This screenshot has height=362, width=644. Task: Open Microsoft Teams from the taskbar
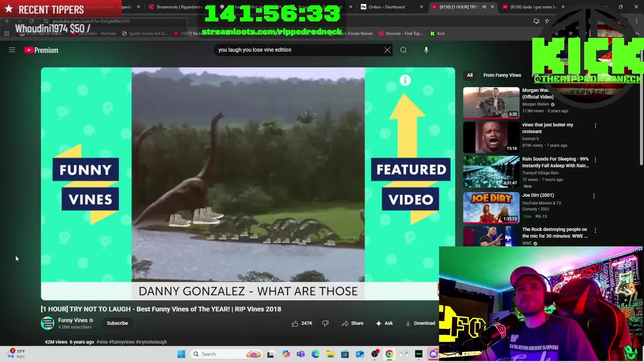(300, 354)
